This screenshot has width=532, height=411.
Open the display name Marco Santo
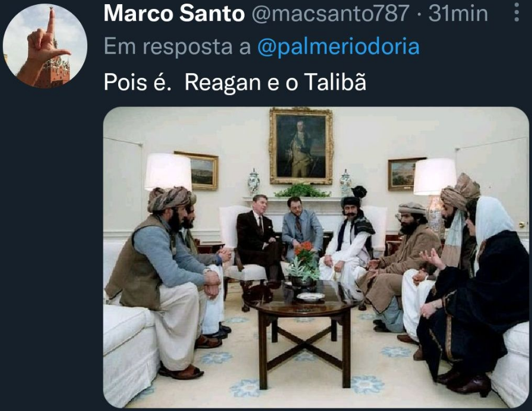(x=174, y=14)
